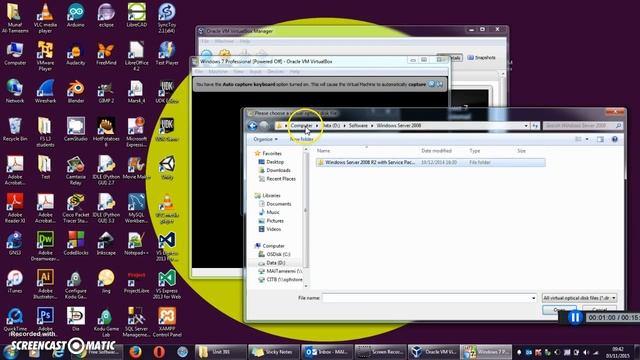Launch Notepad++ desktop shortcut
The height and width of the screenshot is (360, 640).
pyautogui.click(x=137, y=243)
